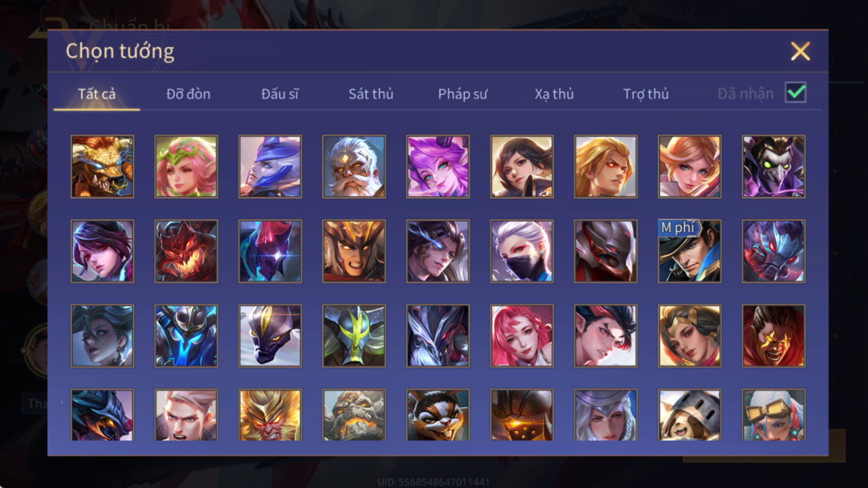The image size is (868, 488).
Task: Choose the raccoon with helmet hero
Action: (689, 415)
